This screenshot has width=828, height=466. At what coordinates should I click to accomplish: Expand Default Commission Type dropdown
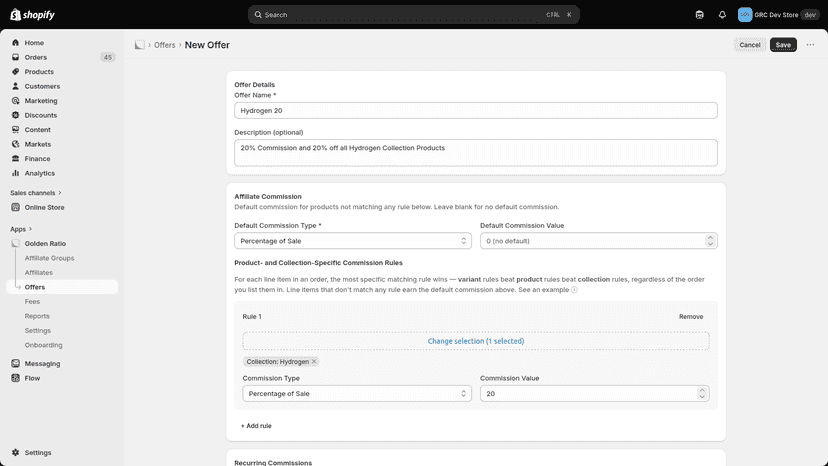click(353, 241)
